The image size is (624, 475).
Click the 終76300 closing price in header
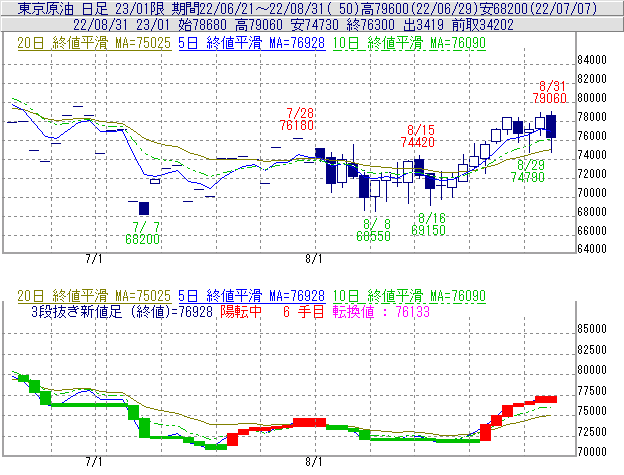(x=370, y=25)
